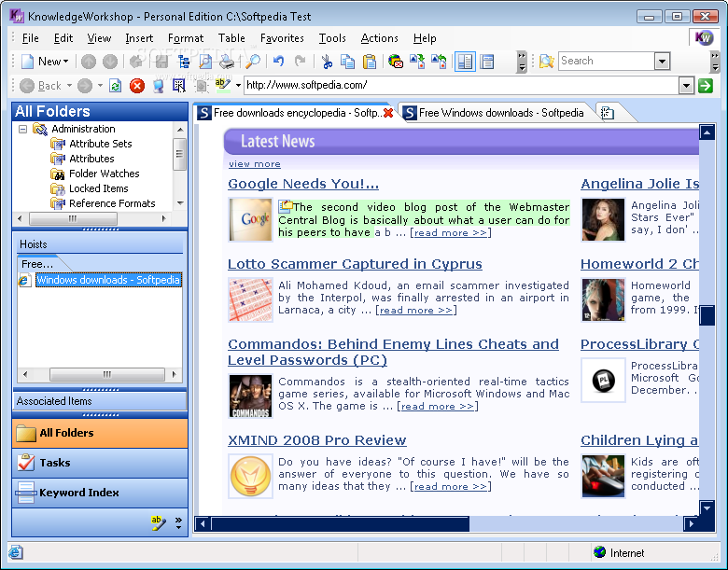Click inside the Search input field
728x570 pixels.
607,61
